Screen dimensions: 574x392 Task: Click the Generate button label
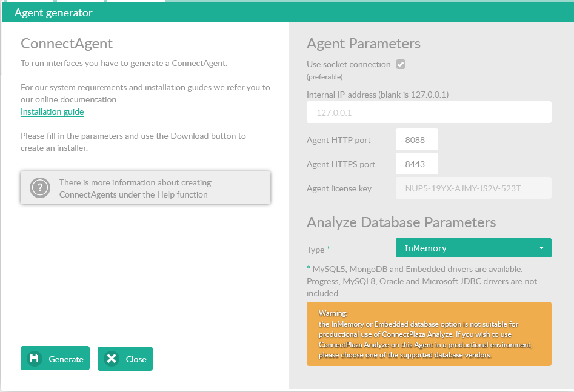coord(66,359)
